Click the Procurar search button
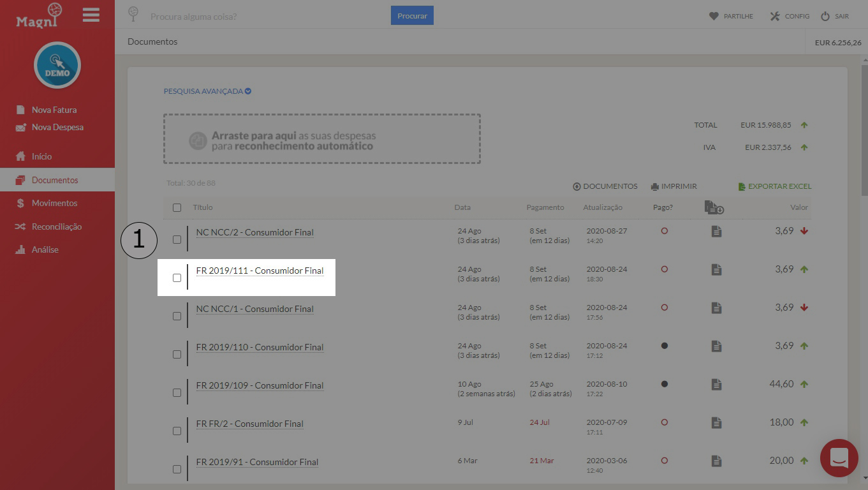This screenshot has height=490, width=868. [x=412, y=15]
